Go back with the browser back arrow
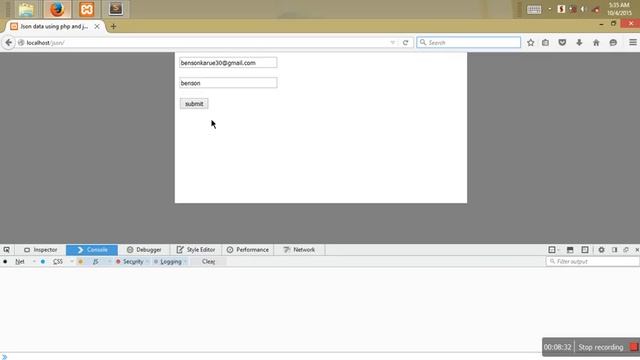The image size is (640, 360). 8,42
